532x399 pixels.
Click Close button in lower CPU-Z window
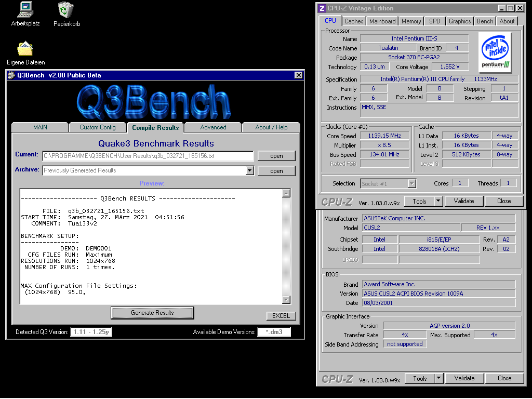(x=504, y=378)
